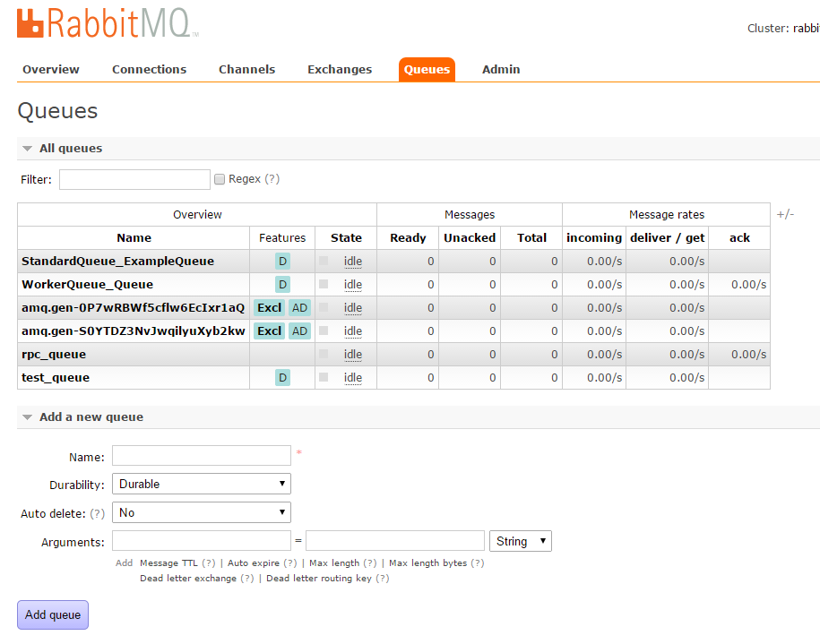820x644 pixels.
Task: Switch to the Exchanges tab
Action: (x=339, y=70)
